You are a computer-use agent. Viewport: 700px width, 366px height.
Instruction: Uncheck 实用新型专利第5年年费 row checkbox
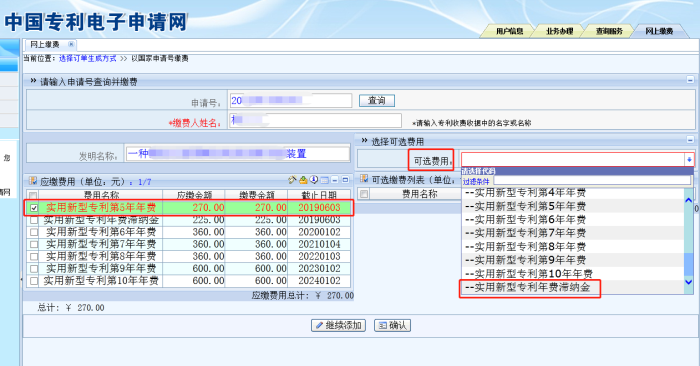[34, 208]
